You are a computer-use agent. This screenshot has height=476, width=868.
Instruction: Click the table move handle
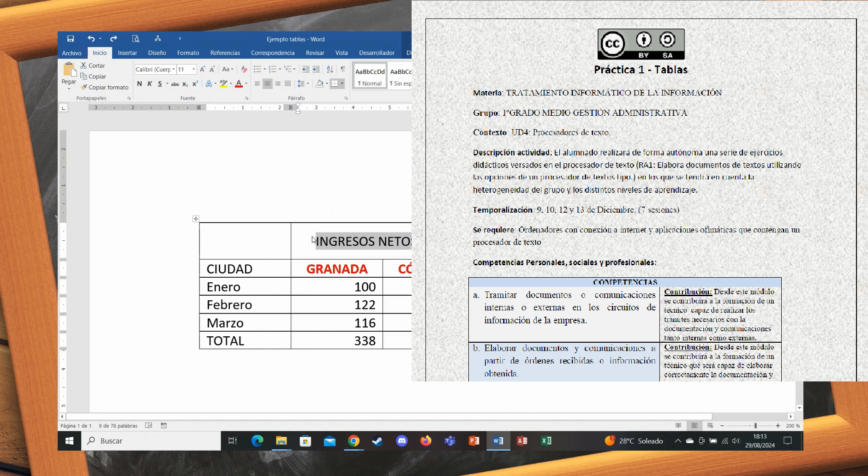pyautogui.click(x=196, y=219)
